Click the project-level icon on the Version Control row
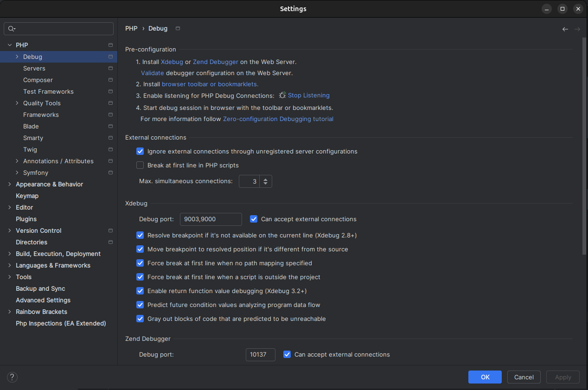Screen dimensions: 588x390 (x=110, y=230)
